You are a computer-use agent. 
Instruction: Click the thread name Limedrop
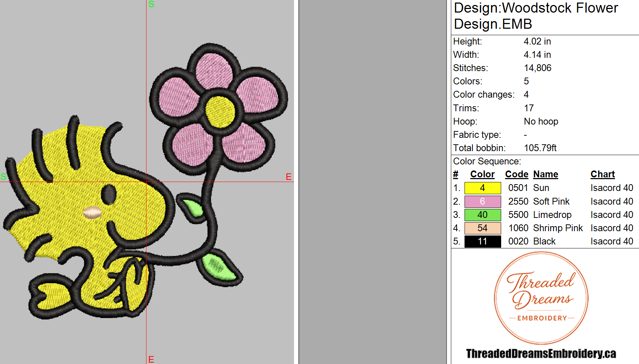(x=552, y=215)
